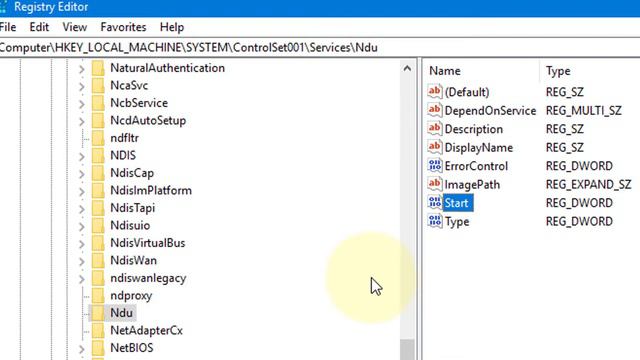Screen dimensions: 640x360
Task: Click the NDIS folder icon
Action: 98,156
